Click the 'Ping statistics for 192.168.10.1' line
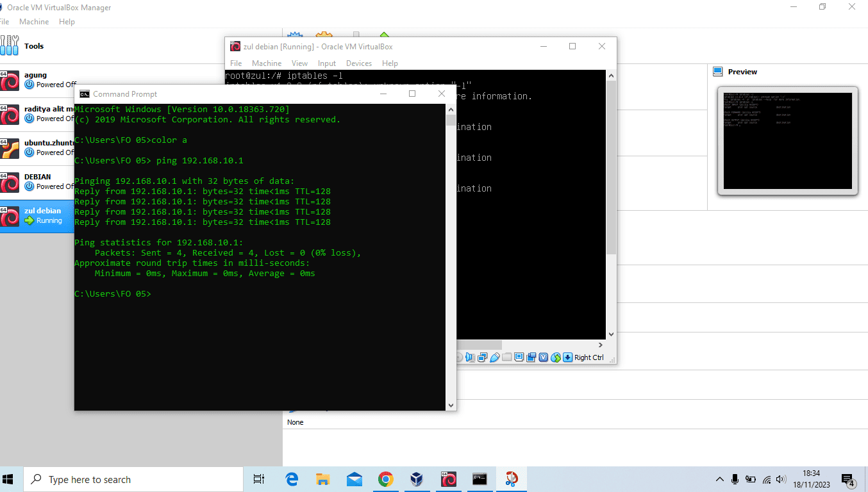 [159, 243]
